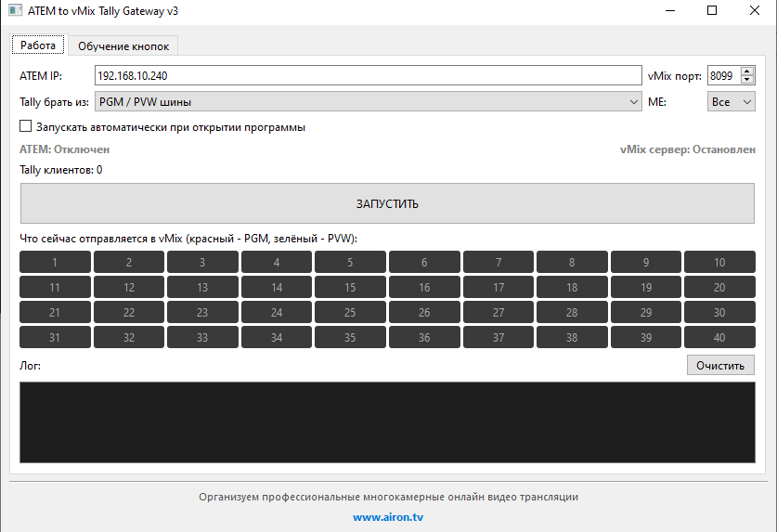This screenshot has height=532, width=777.
Task: Enable Запускать автоматически checkbox
Action: click(26, 126)
